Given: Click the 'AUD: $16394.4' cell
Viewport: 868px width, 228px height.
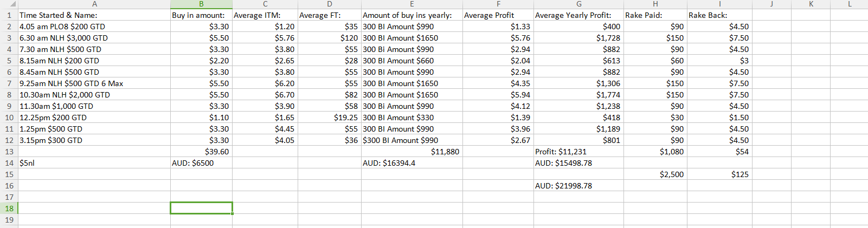Looking at the screenshot, I should coord(412,163).
